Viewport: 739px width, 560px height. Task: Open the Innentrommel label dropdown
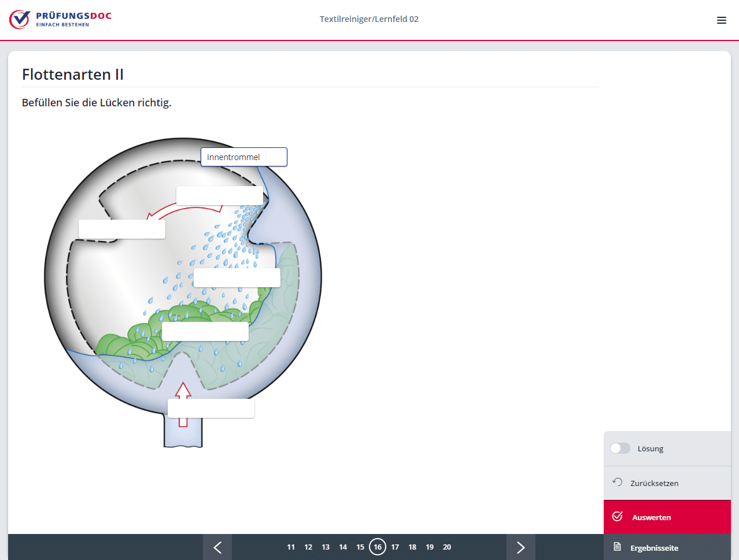tap(243, 157)
